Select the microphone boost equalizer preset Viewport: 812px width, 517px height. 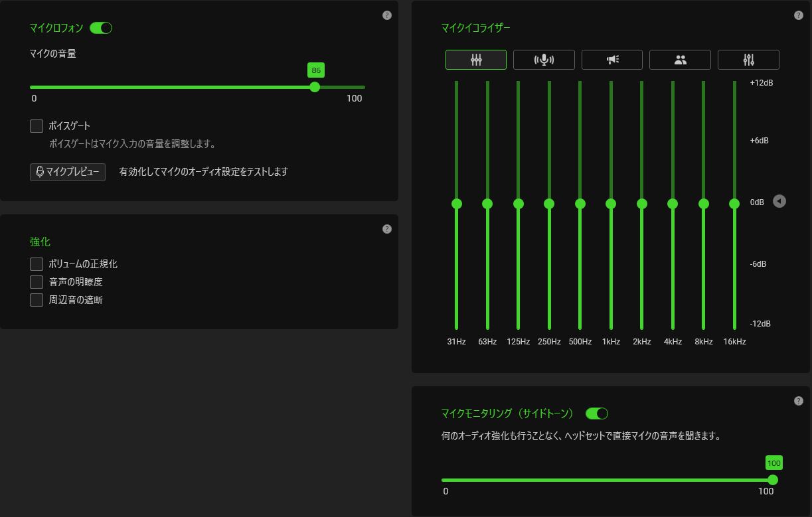(x=544, y=60)
